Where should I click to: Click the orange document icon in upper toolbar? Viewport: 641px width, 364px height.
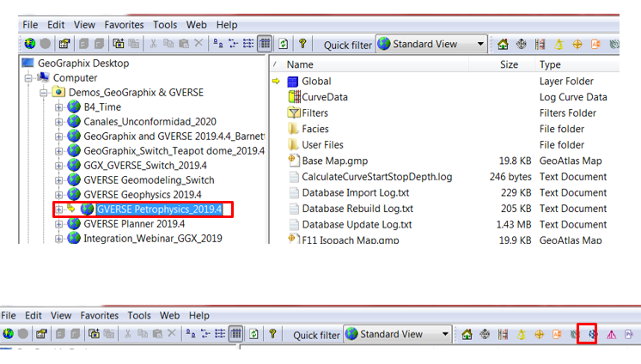595,44
